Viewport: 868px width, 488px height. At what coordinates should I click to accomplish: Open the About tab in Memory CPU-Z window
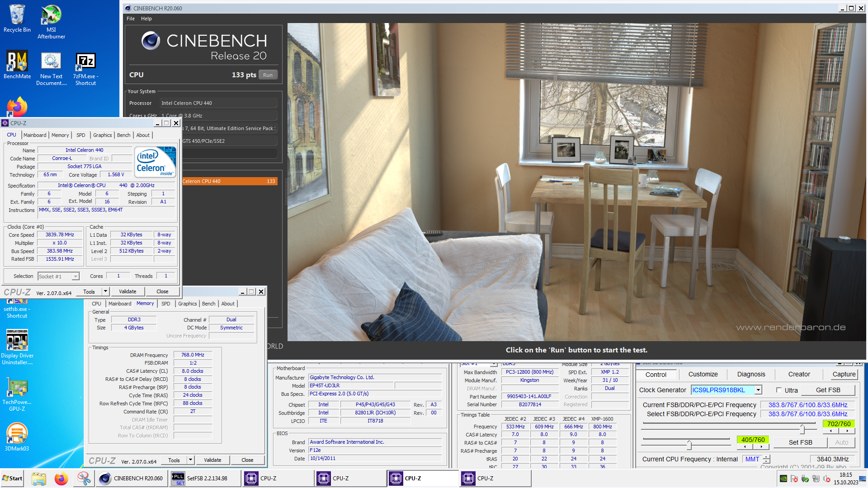tap(228, 304)
